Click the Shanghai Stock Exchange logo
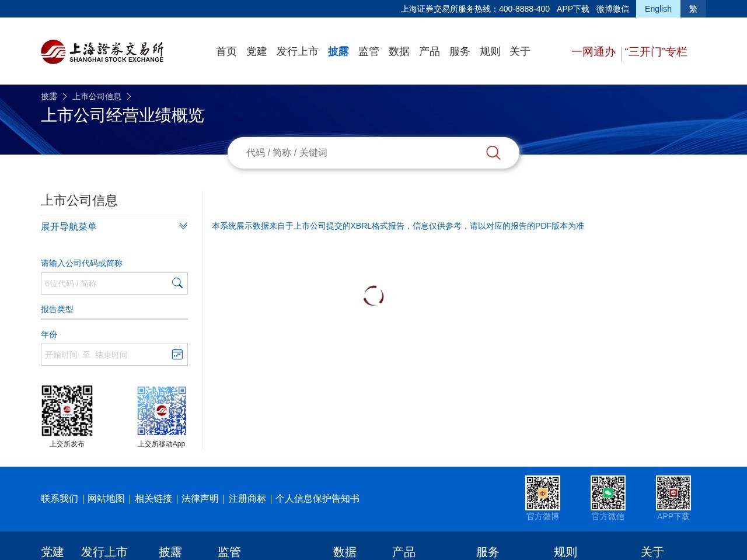747x560 pixels. coord(102,52)
